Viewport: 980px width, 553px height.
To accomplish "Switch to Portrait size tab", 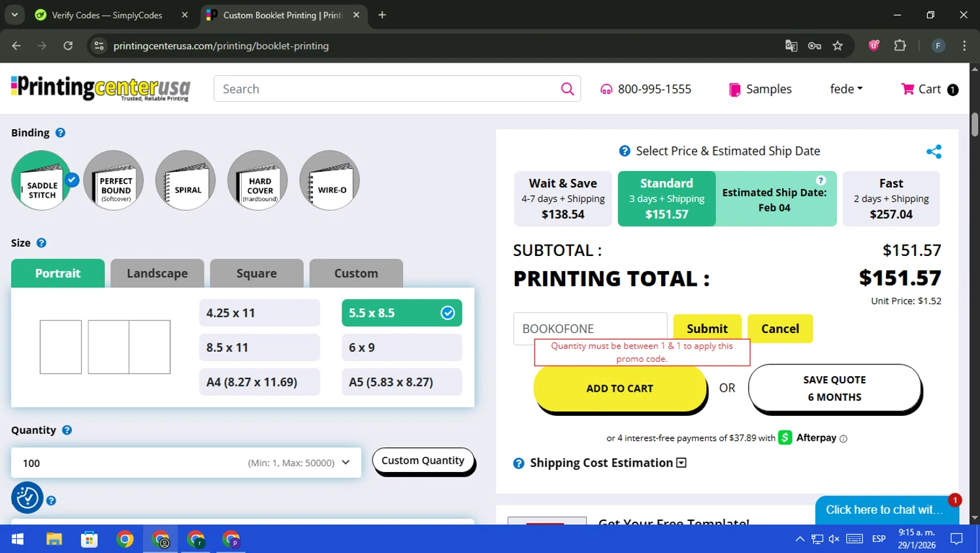I will (57, 273).
